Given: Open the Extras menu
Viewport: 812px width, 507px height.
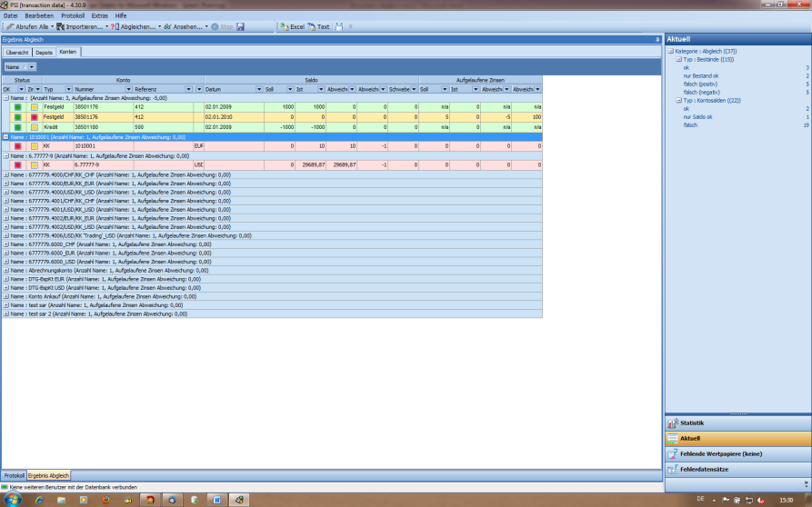Looking at the screenshot, I should coord(99,15).
